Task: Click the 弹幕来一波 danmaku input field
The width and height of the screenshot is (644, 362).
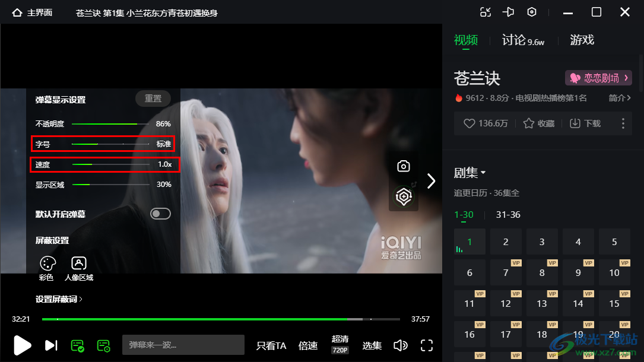Action: (183, 345)
